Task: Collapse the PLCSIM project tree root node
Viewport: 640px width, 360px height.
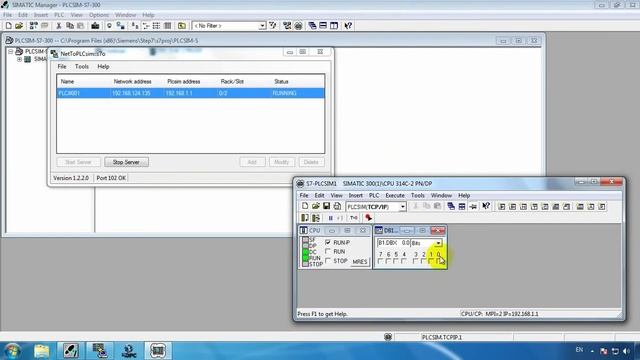Action: 11,51
